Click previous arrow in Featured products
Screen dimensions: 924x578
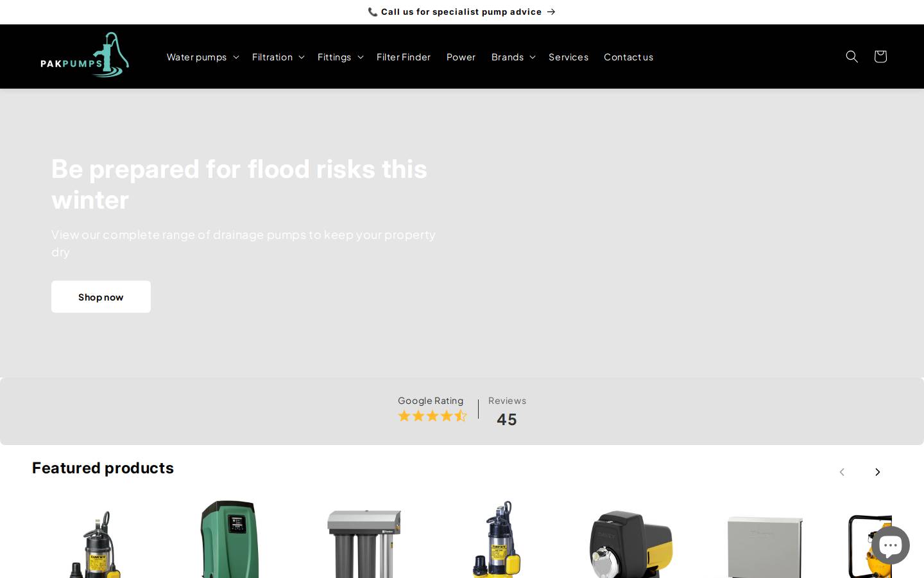842,472
